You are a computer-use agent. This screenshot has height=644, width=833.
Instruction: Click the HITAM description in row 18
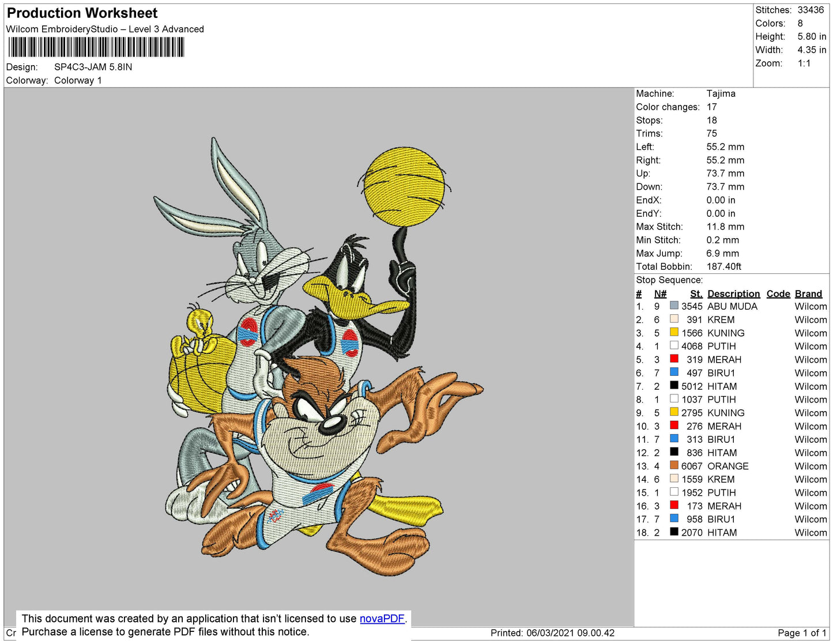point(722,533)
